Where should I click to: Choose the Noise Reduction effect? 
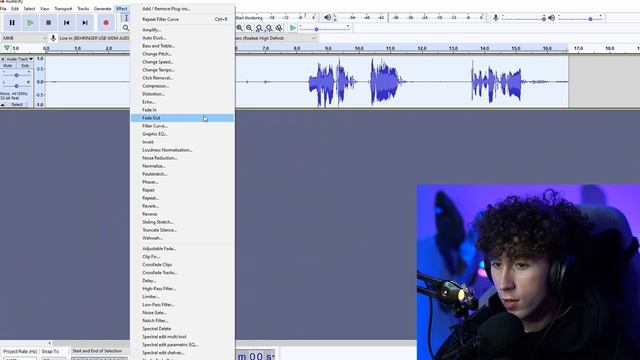(x=182, y=158)
